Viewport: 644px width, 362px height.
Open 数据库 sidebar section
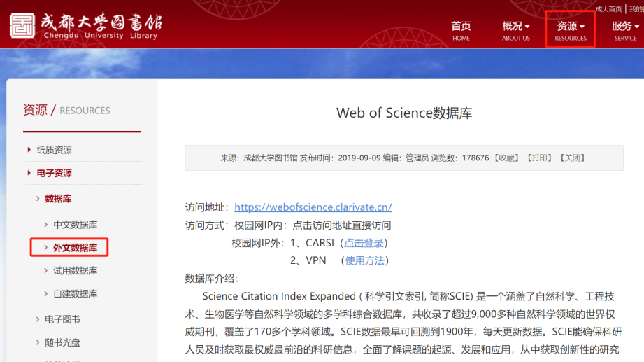tap(58, 199)
